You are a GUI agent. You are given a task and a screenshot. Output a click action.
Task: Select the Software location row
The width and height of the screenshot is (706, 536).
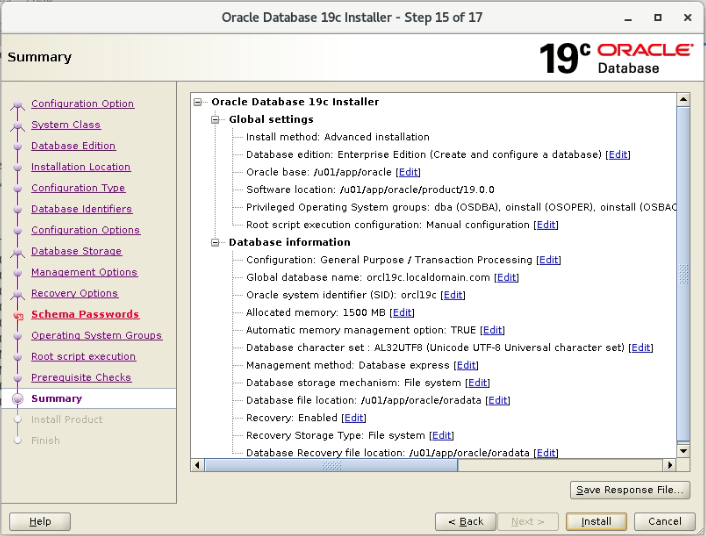coord(370,190)
